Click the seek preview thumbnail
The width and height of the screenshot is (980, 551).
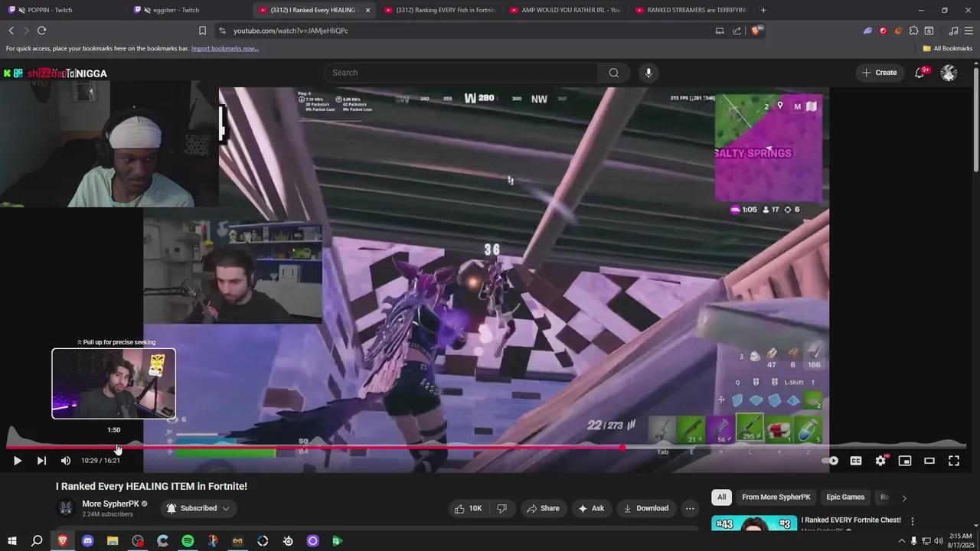[113, 383]
